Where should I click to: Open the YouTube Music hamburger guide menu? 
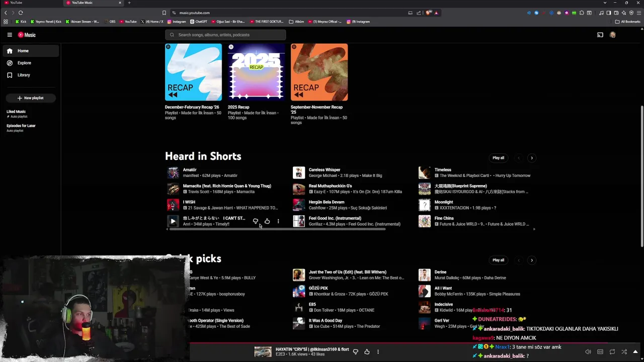tap(10, 35)
